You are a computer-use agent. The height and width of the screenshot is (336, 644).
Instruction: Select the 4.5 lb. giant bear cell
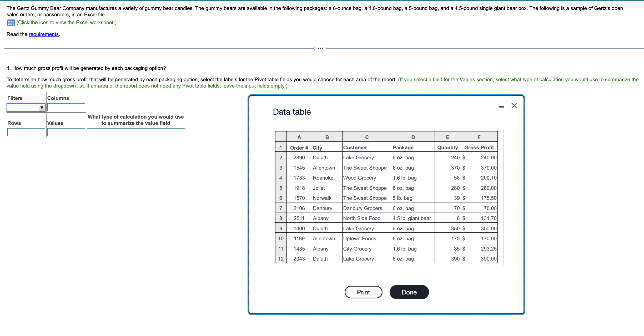coord(411,218)
